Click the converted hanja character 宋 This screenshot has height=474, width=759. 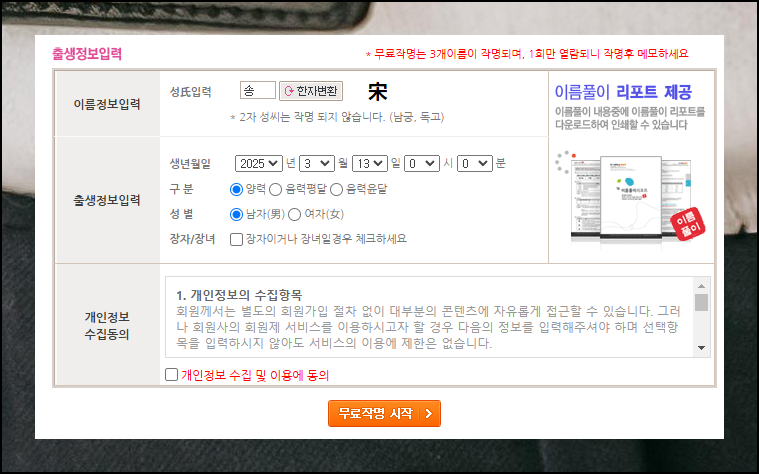pos(378,92)
